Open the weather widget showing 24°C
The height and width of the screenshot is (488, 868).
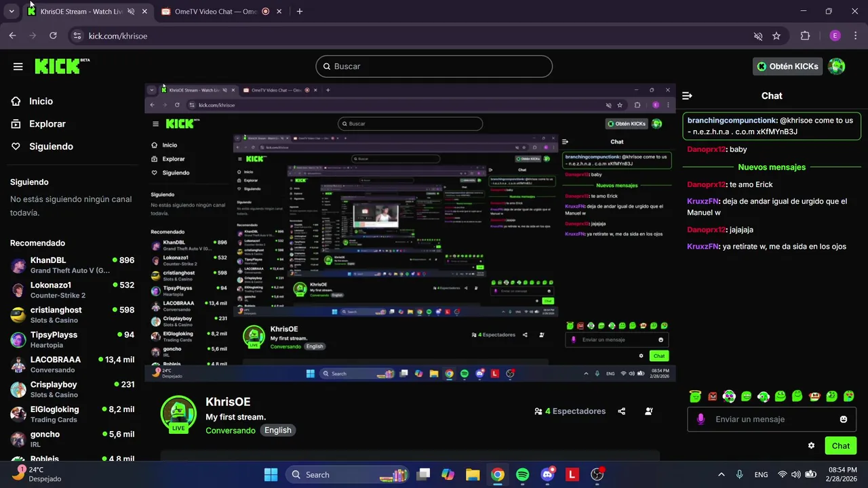(x=37, y=474)
